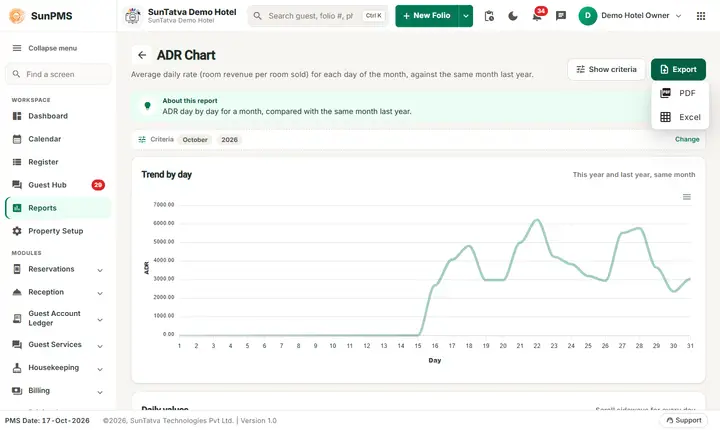Image resolution: width=720 pixels, height=430 pixels.
Task: Open the Calendar sidebar item
Action: 58,139
